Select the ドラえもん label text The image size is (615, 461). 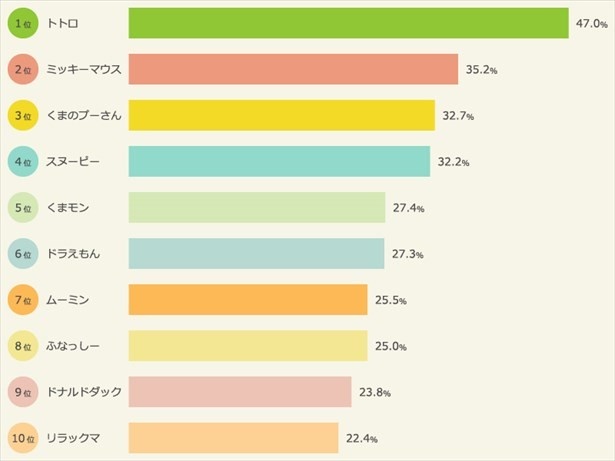(x=74, y=254)
